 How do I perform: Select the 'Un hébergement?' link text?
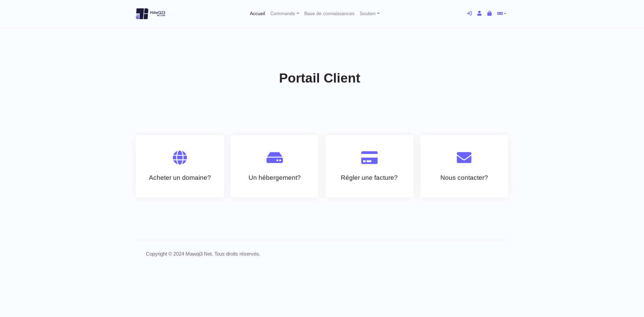[x=274, y=178]
